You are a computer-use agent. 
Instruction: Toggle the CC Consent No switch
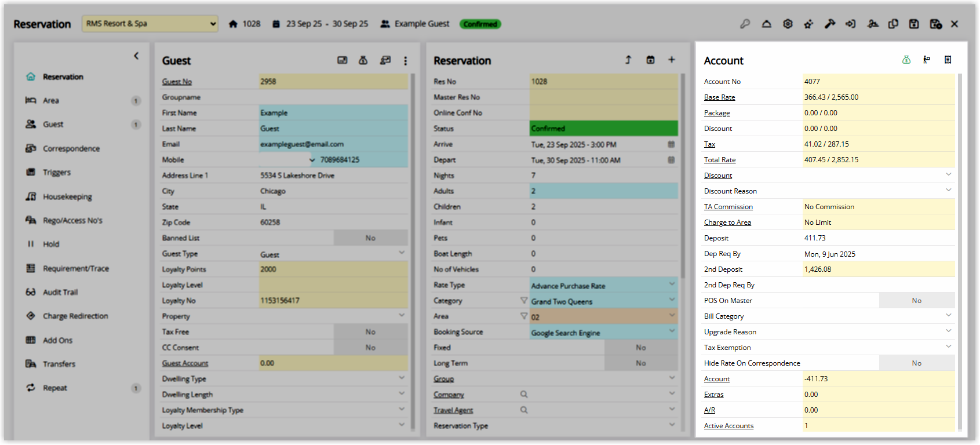point(371,348)
